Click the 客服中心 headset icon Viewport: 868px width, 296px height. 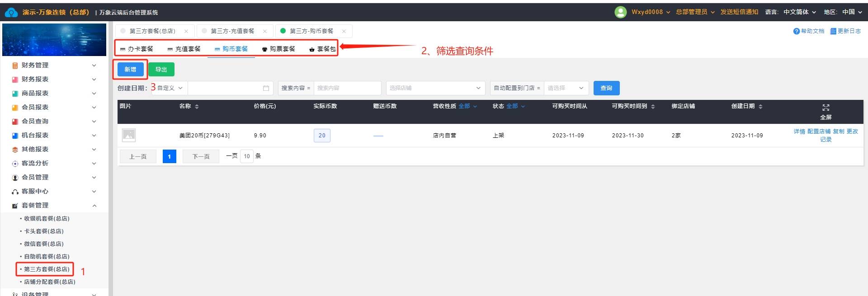click(x=15, y=192)
